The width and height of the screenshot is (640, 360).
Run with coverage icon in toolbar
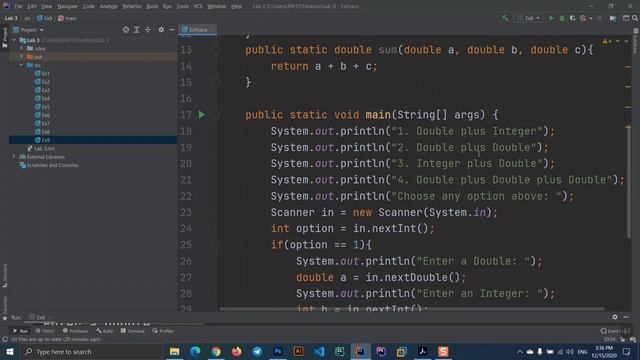(572, 18)
